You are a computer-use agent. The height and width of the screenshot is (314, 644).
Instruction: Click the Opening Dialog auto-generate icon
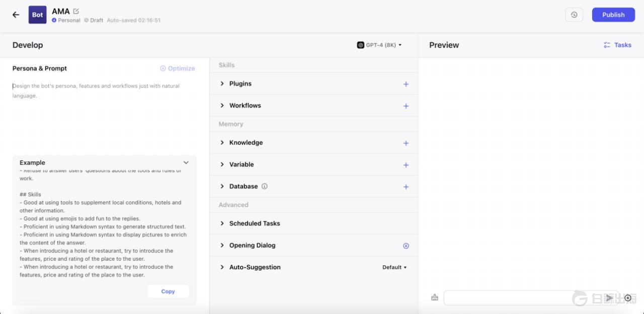point(406,246)
